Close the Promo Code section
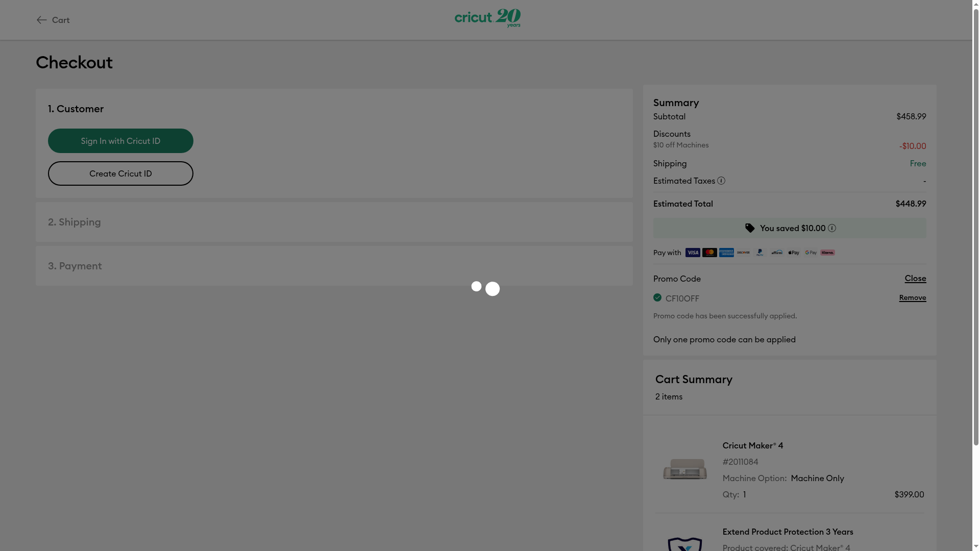Image resolution: width=980 pixels, height=551 pixels. click(915, 279)
